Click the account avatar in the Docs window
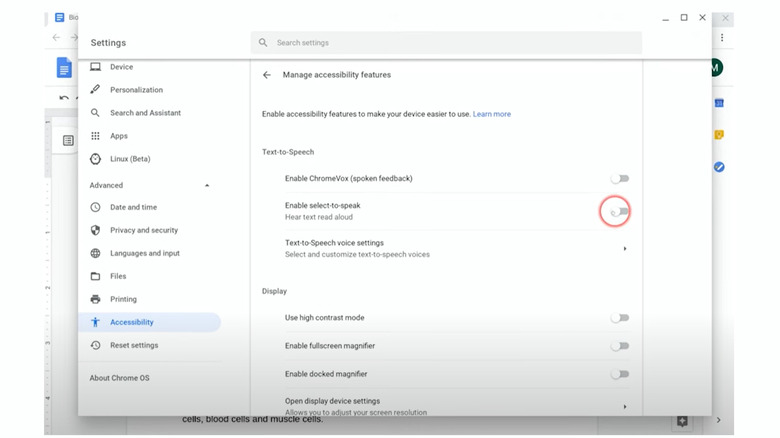780x438 pixels. point(717,68)
